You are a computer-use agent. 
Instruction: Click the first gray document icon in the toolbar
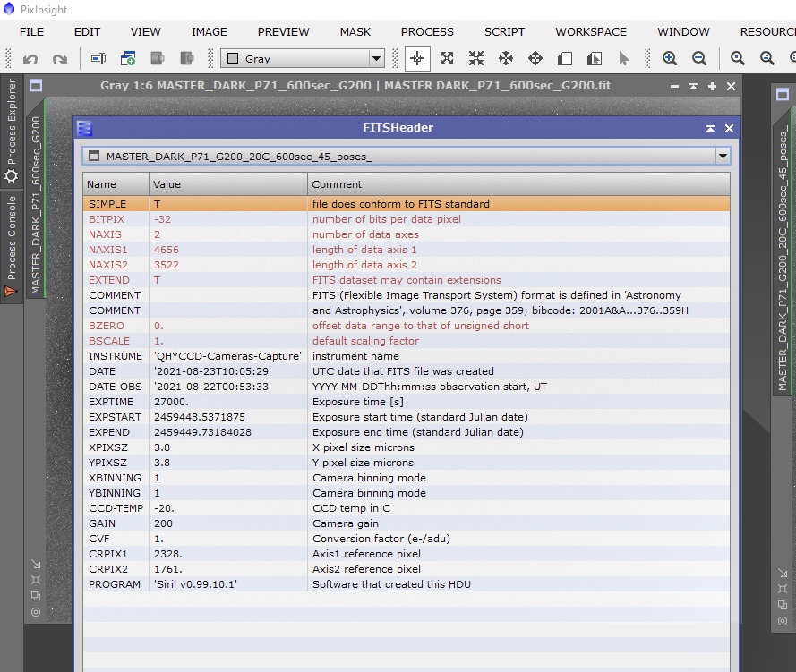pos(158,58)
